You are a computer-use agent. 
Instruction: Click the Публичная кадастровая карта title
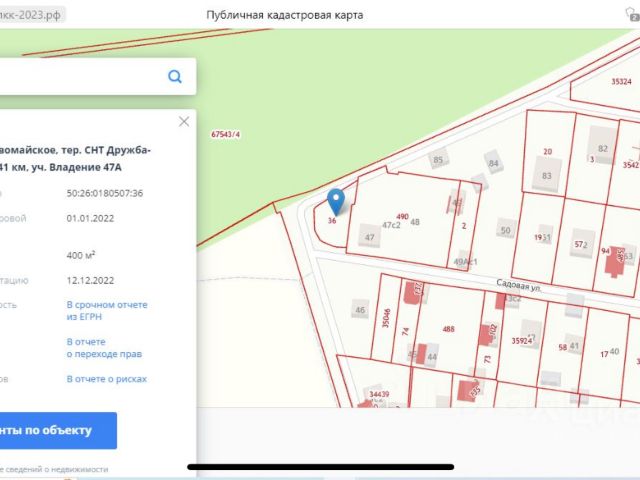284,15
